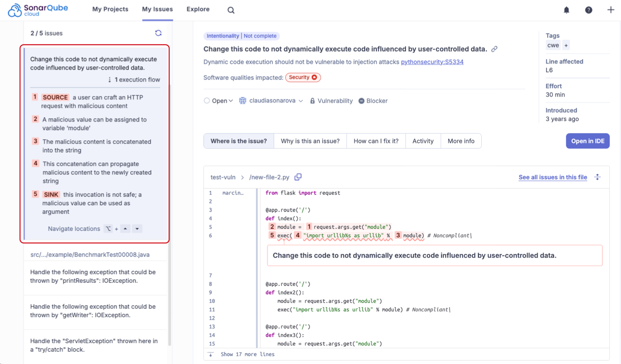Copy the issue permalink icon

(x=495, y=49)
